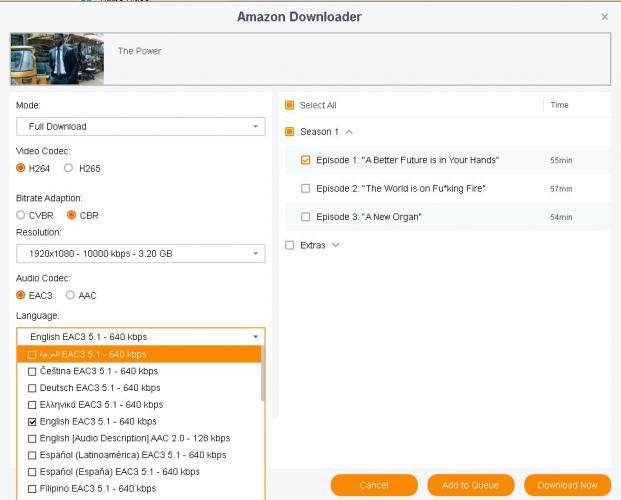Check Čeština EAC3 5.1 audio track
This screenshot has height=500, width=621.
coord(32,371)
